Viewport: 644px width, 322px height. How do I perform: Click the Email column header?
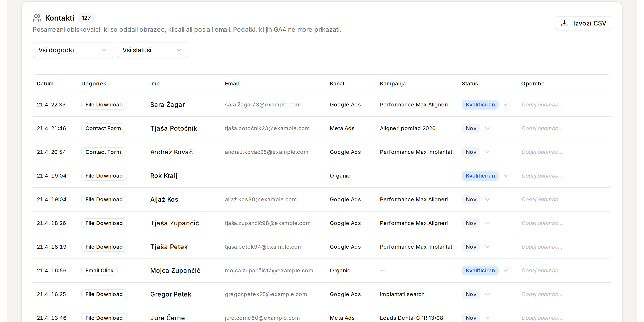tap(232, 84)
